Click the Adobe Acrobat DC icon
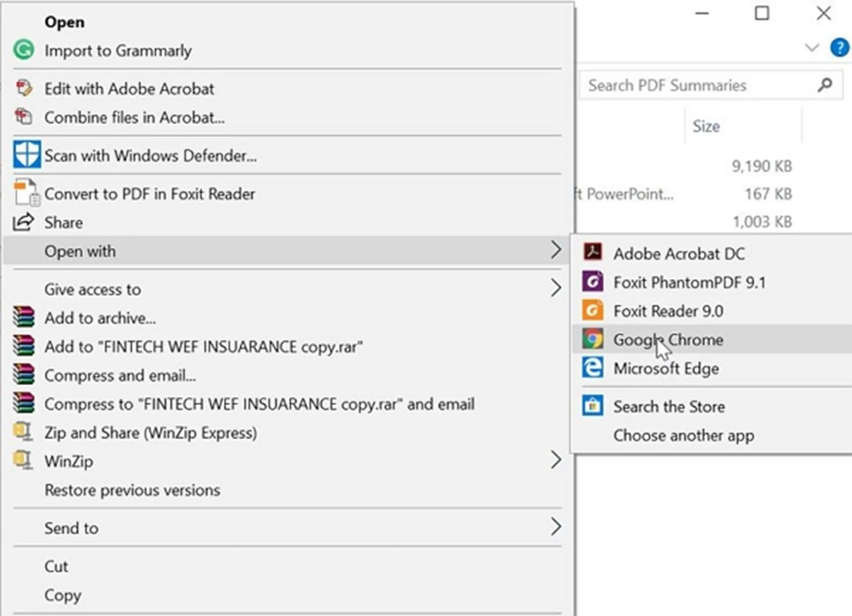Viewport: 852px width, 616px height. click(593, 253)
